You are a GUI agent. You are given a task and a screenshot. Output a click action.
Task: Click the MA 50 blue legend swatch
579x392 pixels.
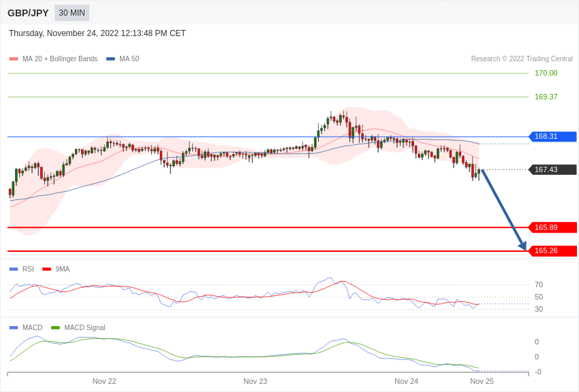(110, 59)
